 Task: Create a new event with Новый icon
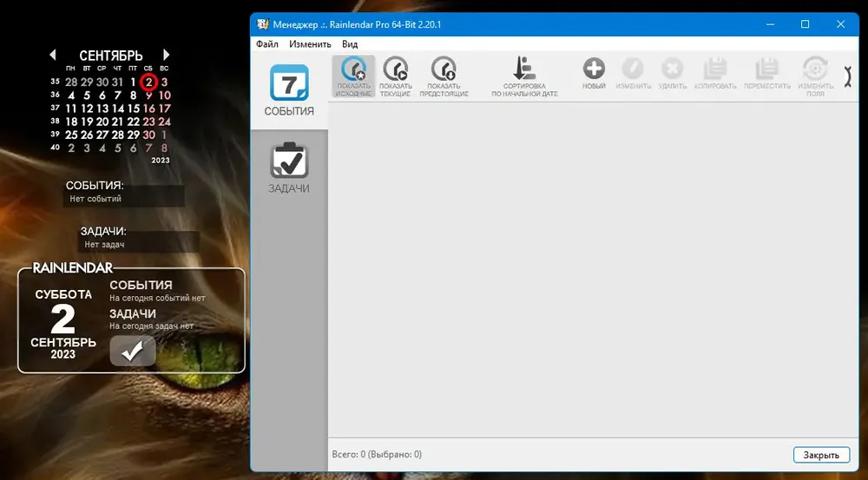594,73
